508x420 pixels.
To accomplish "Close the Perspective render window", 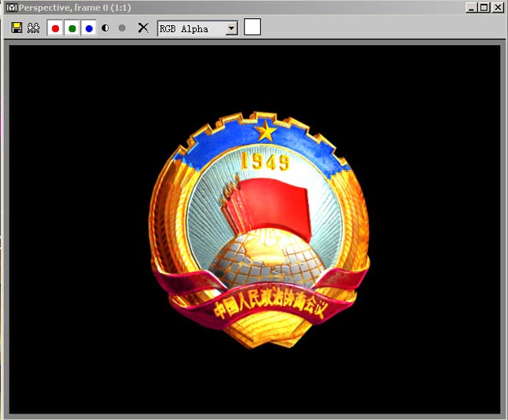I will 498,7.
